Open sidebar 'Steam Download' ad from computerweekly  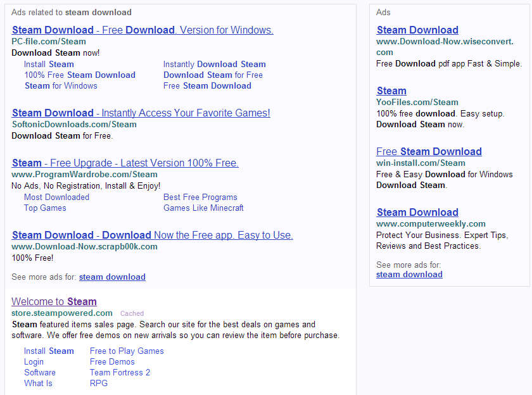tap(417, 212)
